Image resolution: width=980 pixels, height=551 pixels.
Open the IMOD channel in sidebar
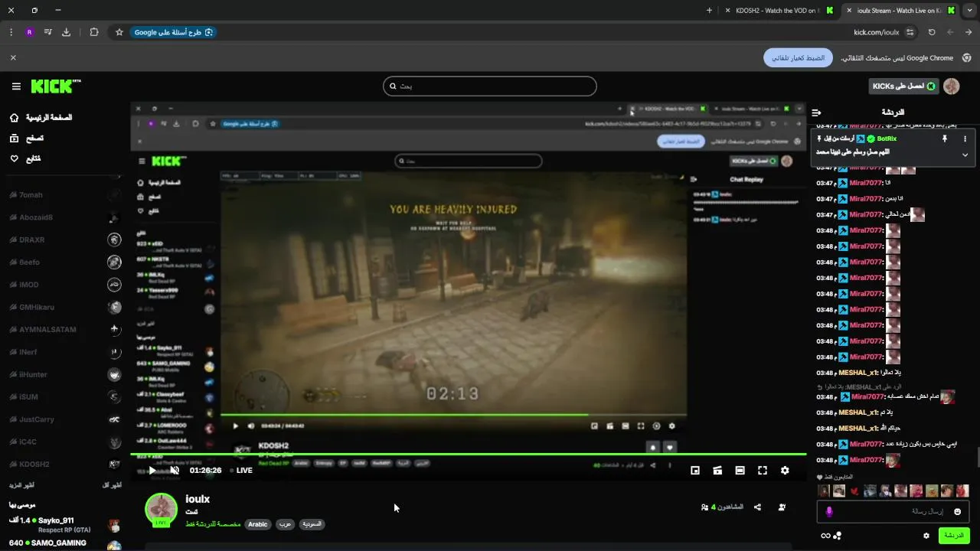pyautogui.click(x=66, y=285)
